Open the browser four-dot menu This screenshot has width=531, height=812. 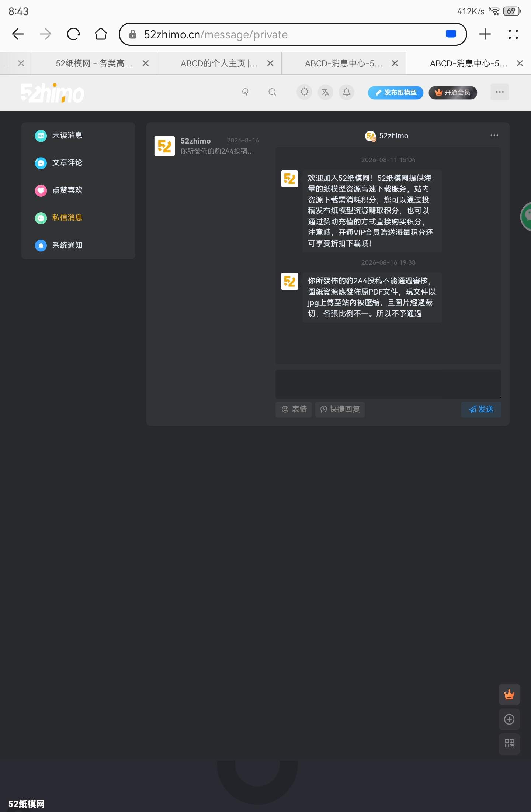point(513,34)
